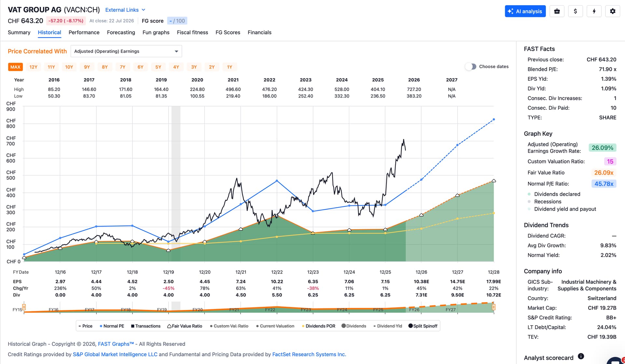Select the 11Y time range

[x=51, y=67]
